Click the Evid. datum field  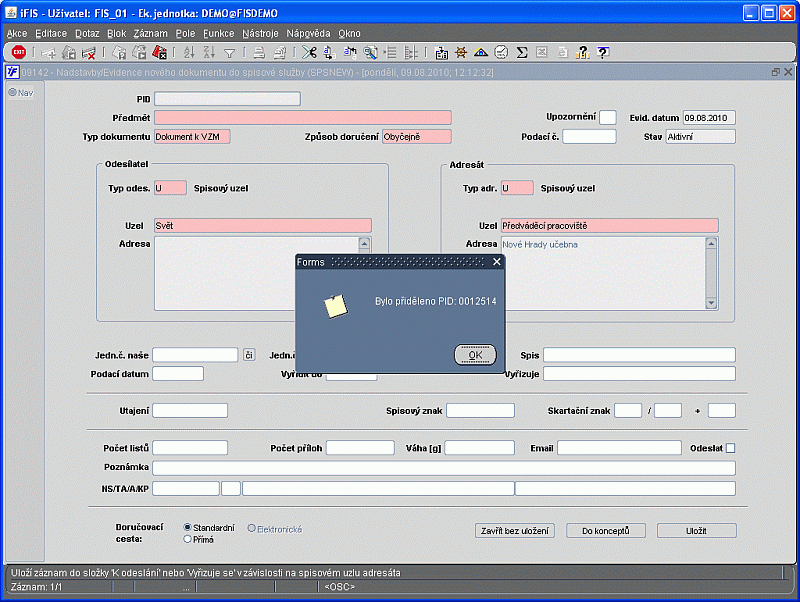(x=709, y=118)
